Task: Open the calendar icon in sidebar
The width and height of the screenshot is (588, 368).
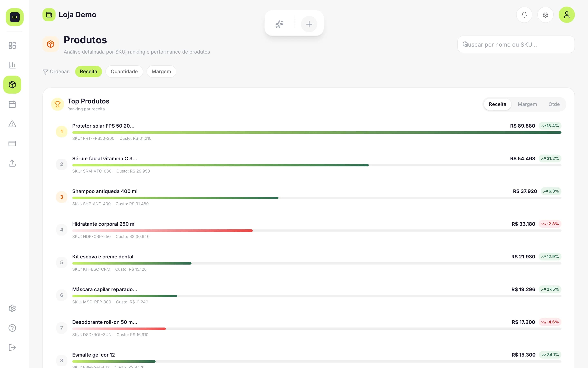Action: (12, 104)
